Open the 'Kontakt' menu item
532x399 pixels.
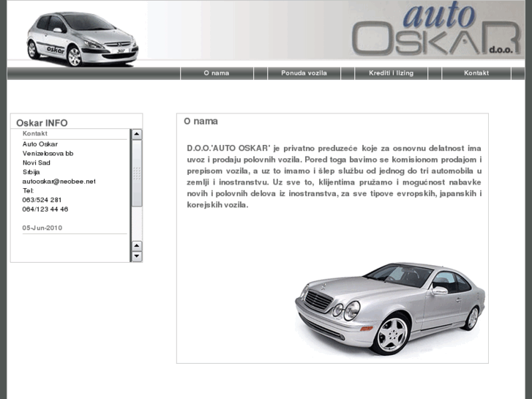476,73
